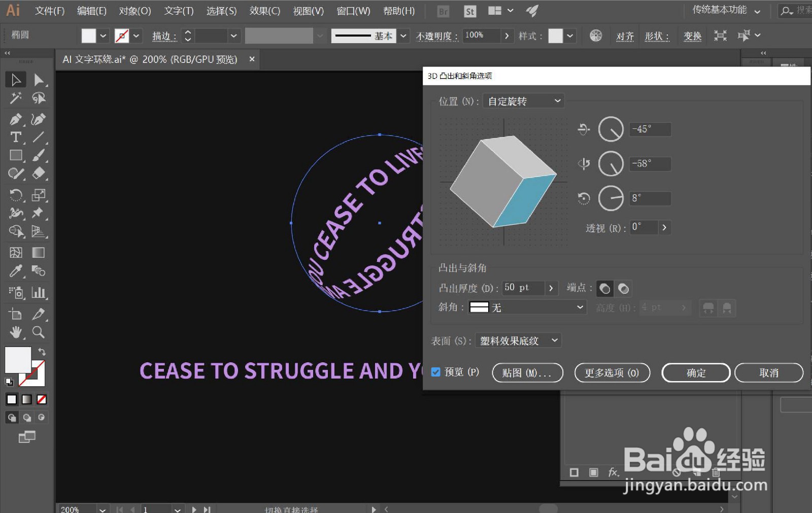Screen dimensions: 812x513
Task: Choose Draw Inside mode
Action: click(x=42, y=418)
